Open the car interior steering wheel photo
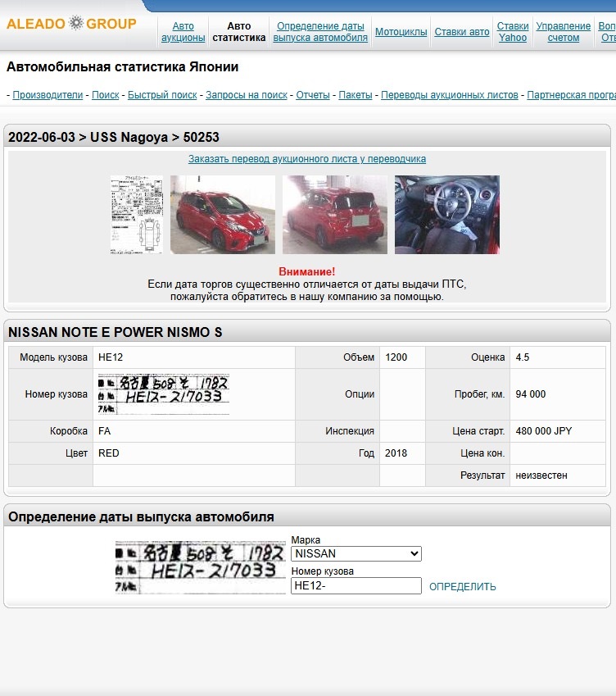Image resolution: width=616 pixels, height=696 pixels. click(x=446, y=215)
